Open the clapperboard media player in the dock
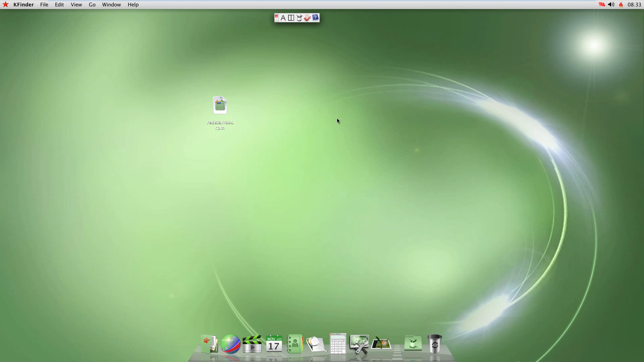 (x=252, y=344)
